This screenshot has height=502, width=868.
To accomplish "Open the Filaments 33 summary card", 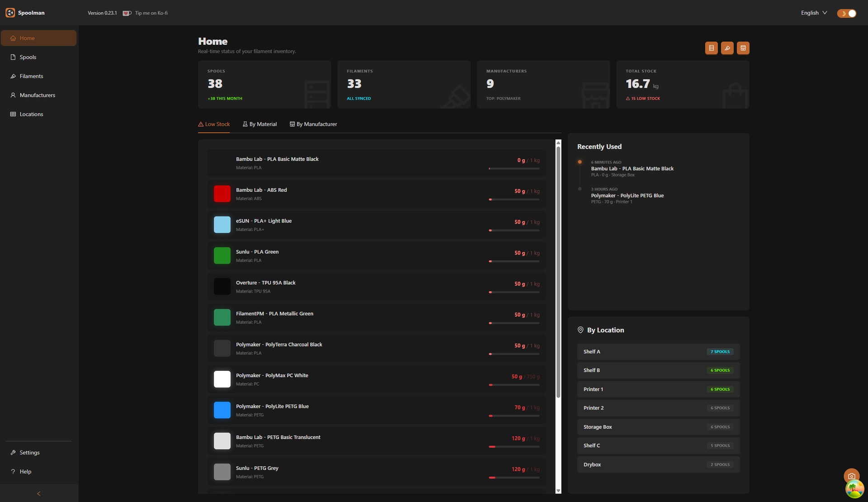I will click(x=404, y=85).
